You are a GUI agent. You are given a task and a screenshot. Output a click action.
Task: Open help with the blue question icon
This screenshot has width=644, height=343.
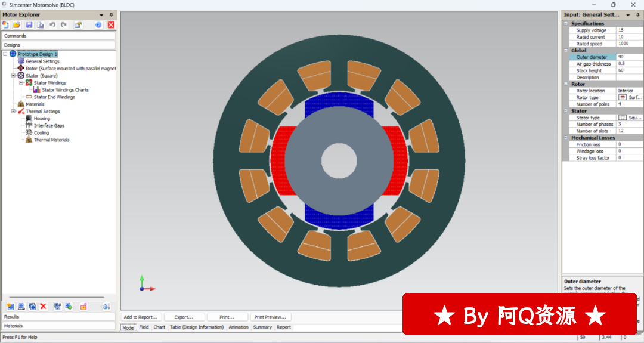coord(98,25)
